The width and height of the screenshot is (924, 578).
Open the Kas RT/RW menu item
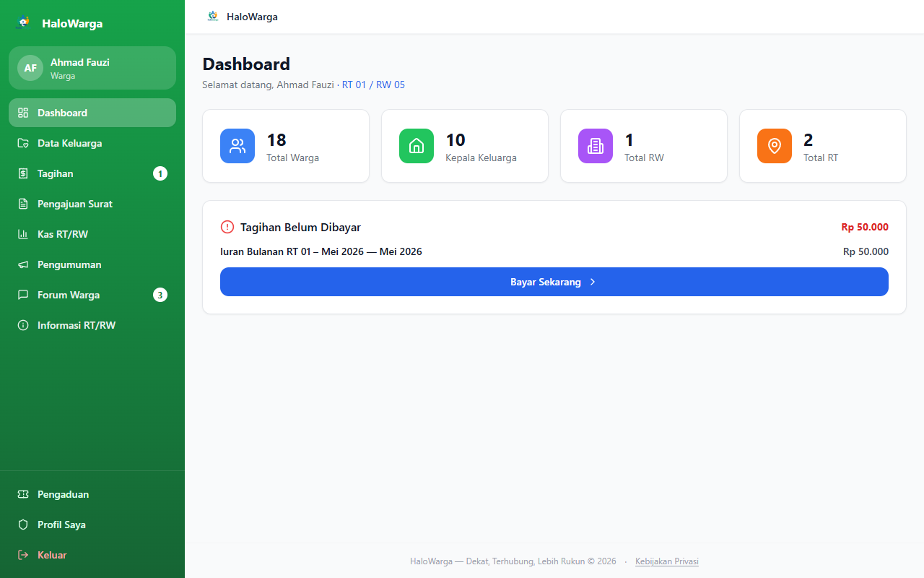coord(92,234)
